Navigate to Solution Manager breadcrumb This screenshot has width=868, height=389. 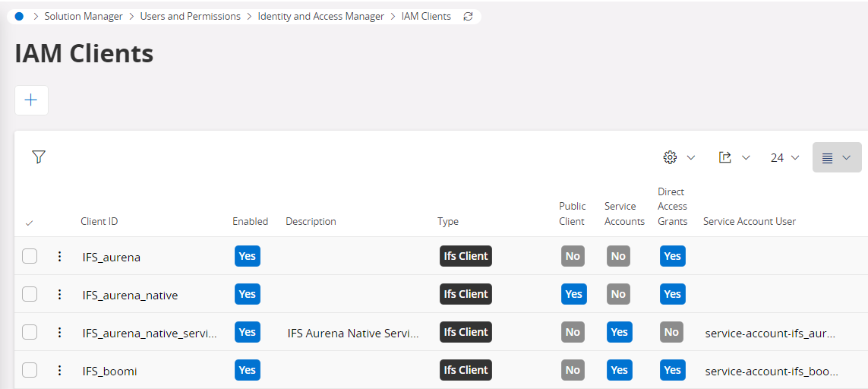point(84,16)
